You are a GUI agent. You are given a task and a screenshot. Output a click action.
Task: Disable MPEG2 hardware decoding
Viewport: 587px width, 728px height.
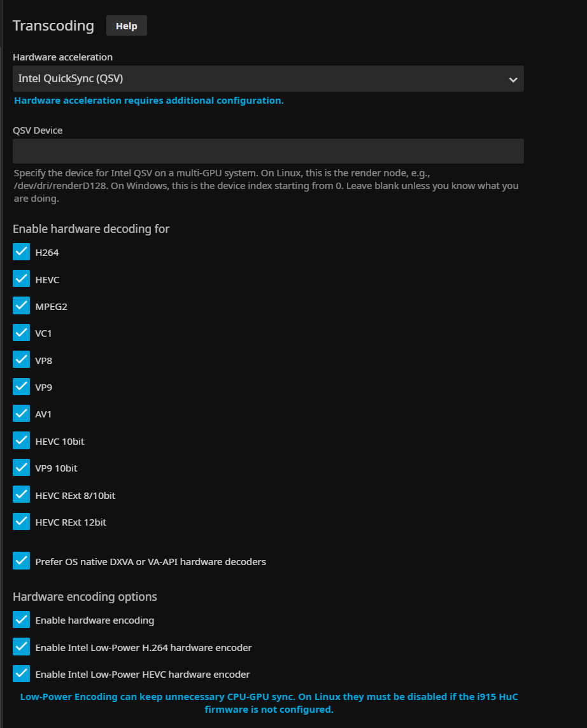click(x=22, y=306)
